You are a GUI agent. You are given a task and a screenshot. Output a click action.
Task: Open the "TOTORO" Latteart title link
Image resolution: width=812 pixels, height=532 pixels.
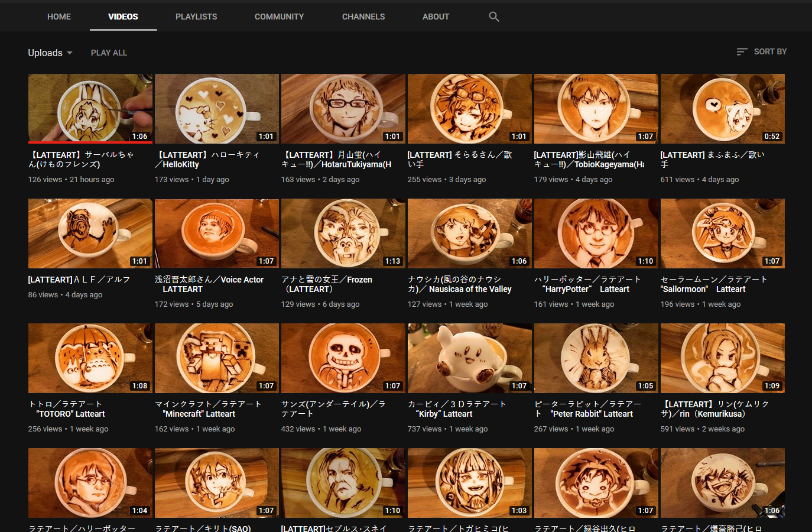[x=67, y=409]
